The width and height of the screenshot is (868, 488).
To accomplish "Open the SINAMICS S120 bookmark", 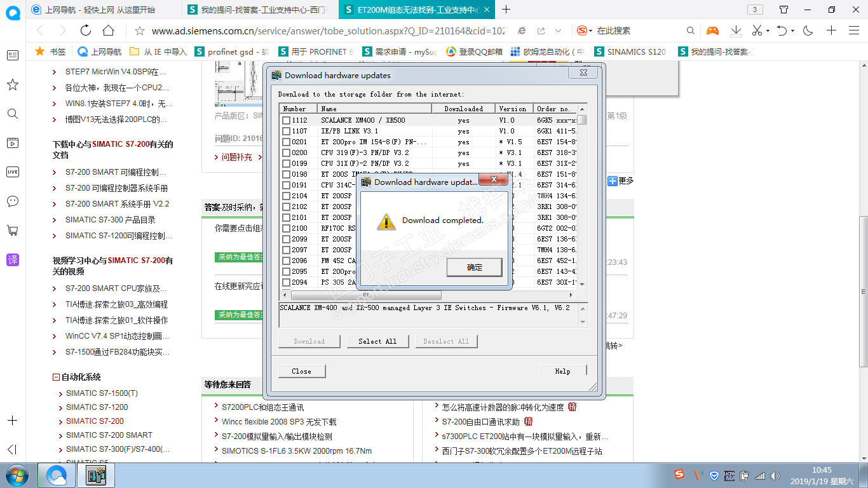I will [x=630, y=52].
